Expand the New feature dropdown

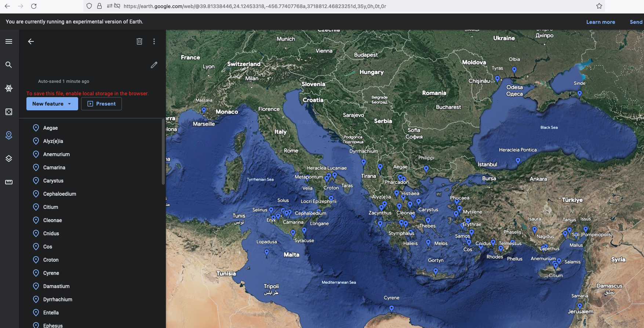click(x=69, y=104)
